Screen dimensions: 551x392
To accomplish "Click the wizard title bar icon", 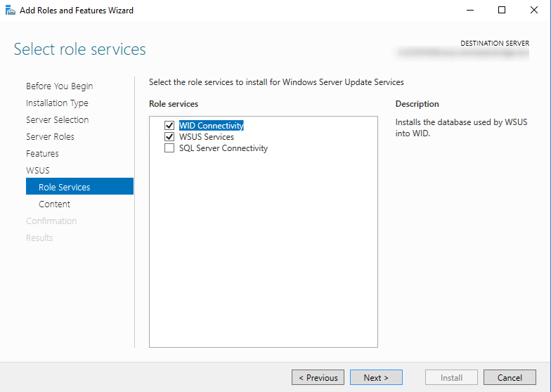I will [x=10, y=10].
